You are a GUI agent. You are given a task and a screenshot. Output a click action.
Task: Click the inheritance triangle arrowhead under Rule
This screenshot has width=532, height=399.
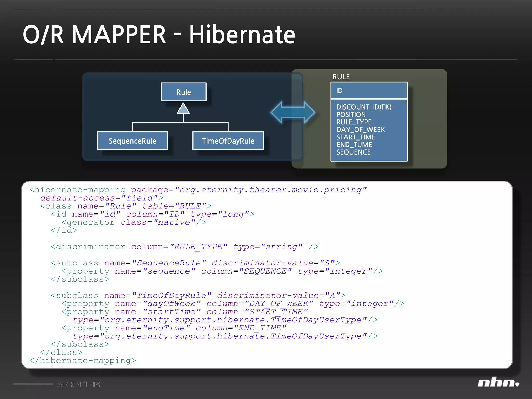click(183, 108)
